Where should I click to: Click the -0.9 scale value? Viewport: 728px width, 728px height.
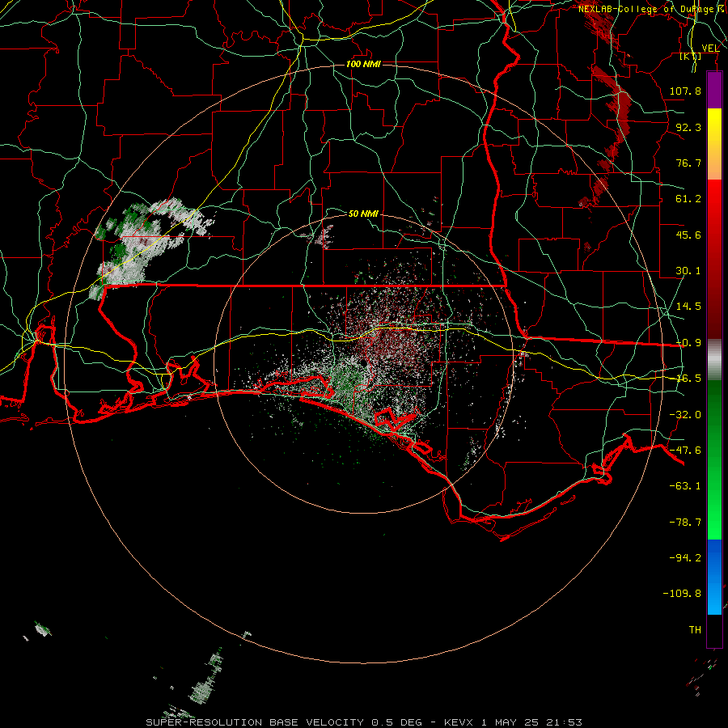(x=688, y=343)
